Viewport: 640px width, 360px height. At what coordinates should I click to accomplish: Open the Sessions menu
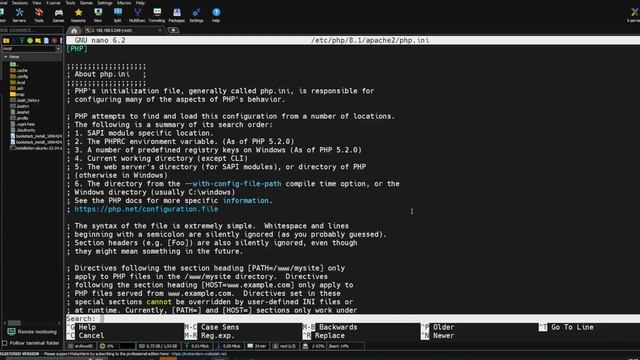20,2
